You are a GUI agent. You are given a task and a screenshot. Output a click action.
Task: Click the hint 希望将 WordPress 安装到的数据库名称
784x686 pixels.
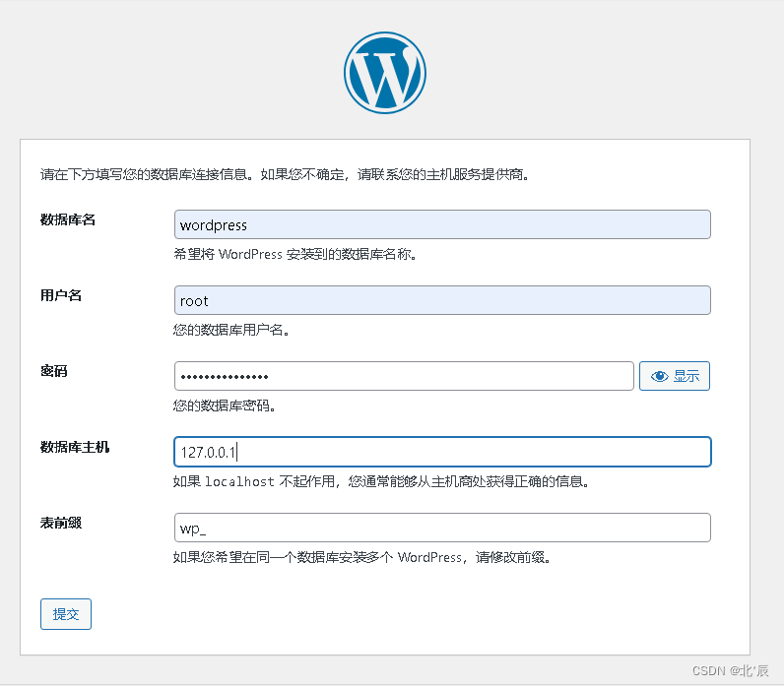(295, 254)
